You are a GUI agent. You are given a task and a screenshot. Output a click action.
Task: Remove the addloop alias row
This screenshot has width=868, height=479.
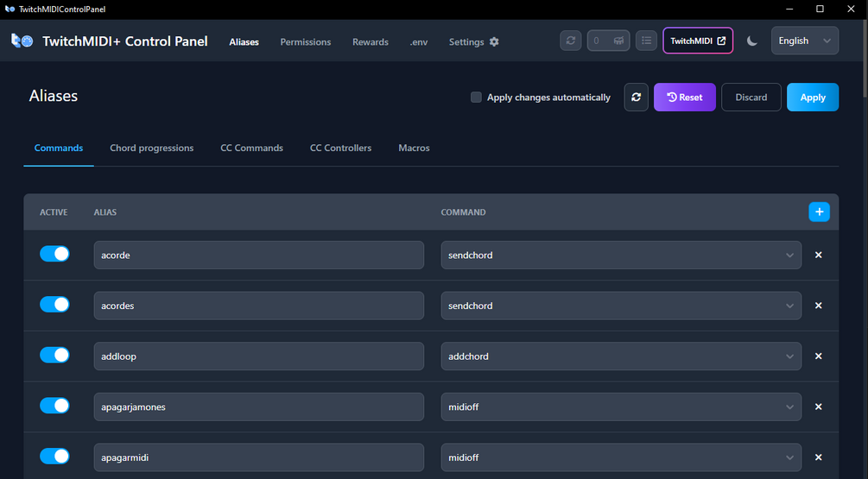(818, 356)
